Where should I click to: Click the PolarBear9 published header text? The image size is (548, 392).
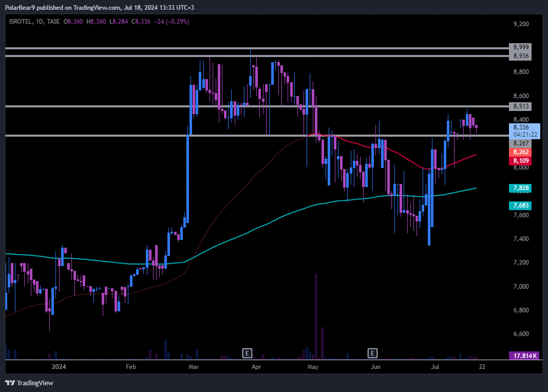point(99,7)
